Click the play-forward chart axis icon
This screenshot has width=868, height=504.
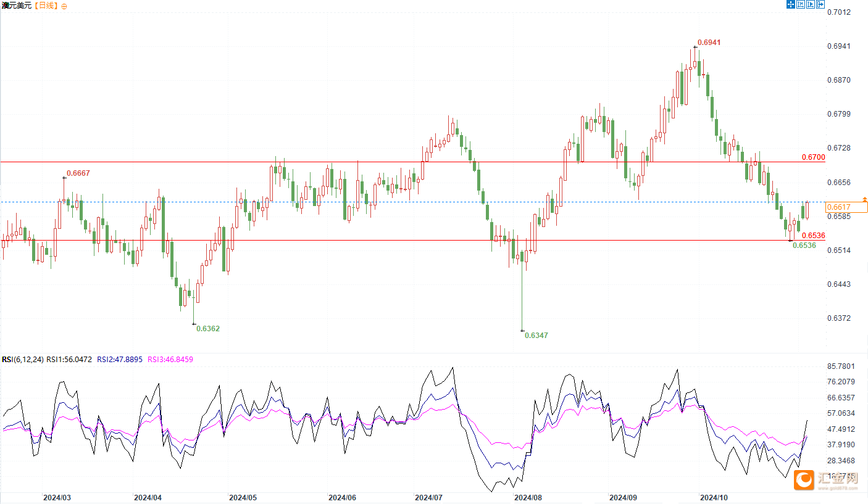point(811,4)
